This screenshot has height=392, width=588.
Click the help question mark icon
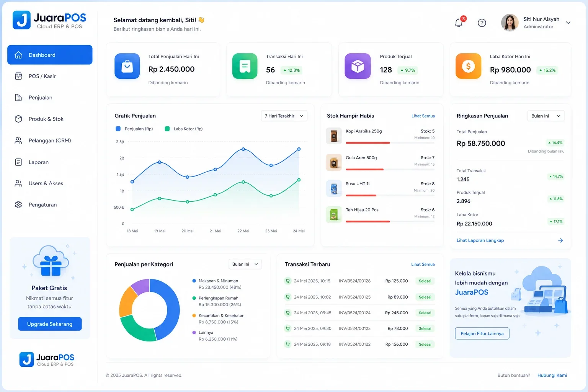482,23
